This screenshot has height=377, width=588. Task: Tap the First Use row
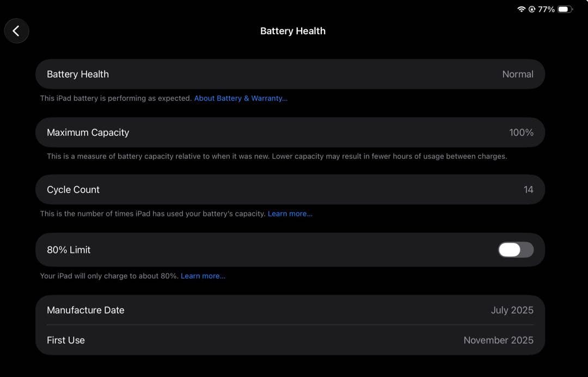tap(290, 340)
